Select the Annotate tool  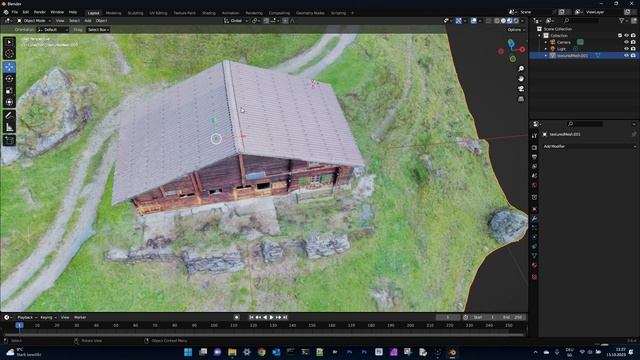[9, 116]
